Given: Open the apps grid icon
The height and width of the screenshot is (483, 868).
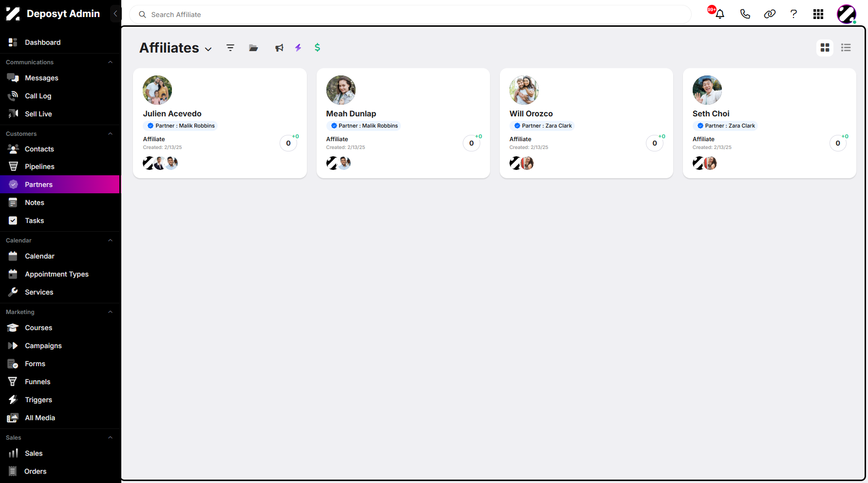Looking at the screenshot, I should pyautogui.click(x=818, y=14).
